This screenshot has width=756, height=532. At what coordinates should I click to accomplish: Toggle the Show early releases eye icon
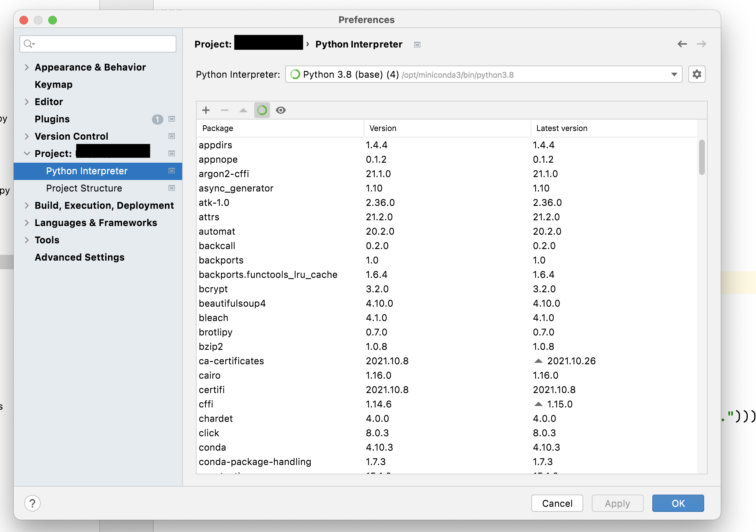tap(281, 110)
